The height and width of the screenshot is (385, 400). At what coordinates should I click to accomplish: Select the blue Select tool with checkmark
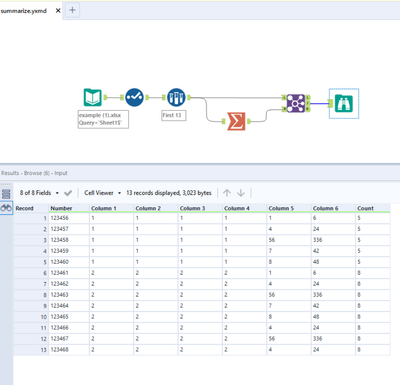pyautogui.click(x=134, y=97)
